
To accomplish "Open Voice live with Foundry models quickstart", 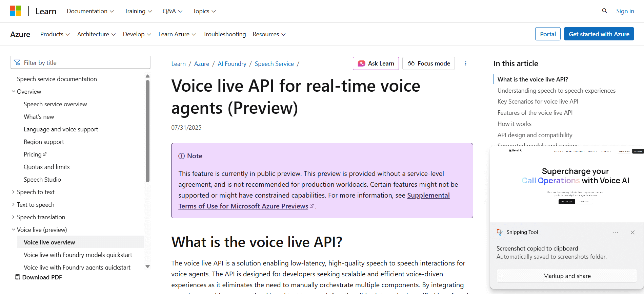I will click(78, 255).
